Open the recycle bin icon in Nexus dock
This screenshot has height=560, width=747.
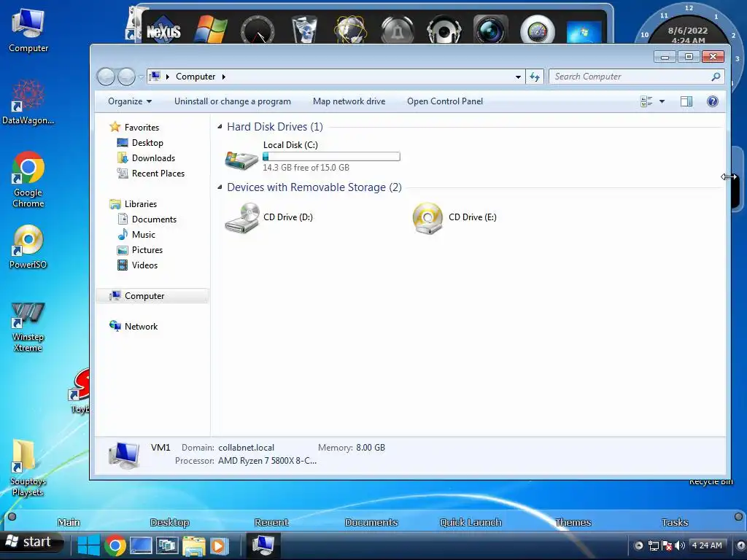pyautogui.click(x=304, y=29)
